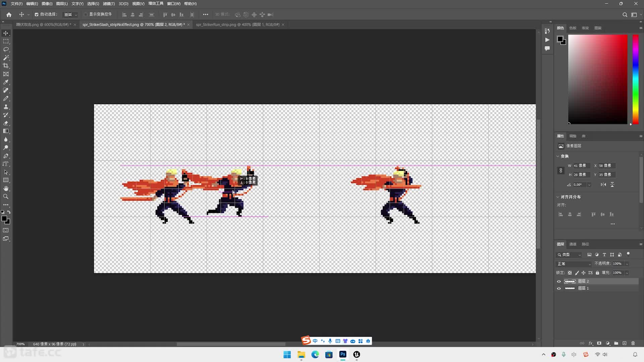This screenshot has height=362, width=644.
Task: Select the Dodge tool
Action: tap(6, 147)
